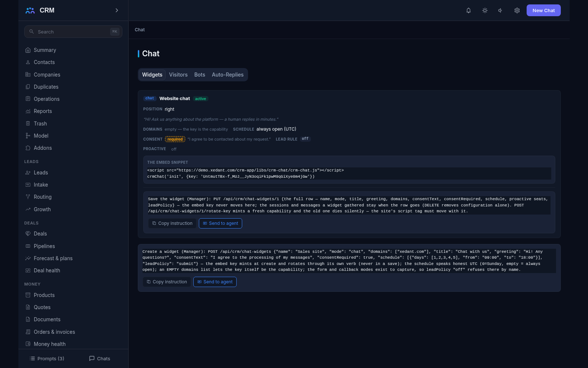The height and width of the screenshot is (368, 588).
Task: Switch to the Auto-Replies tab
Action: click(227, 75)
